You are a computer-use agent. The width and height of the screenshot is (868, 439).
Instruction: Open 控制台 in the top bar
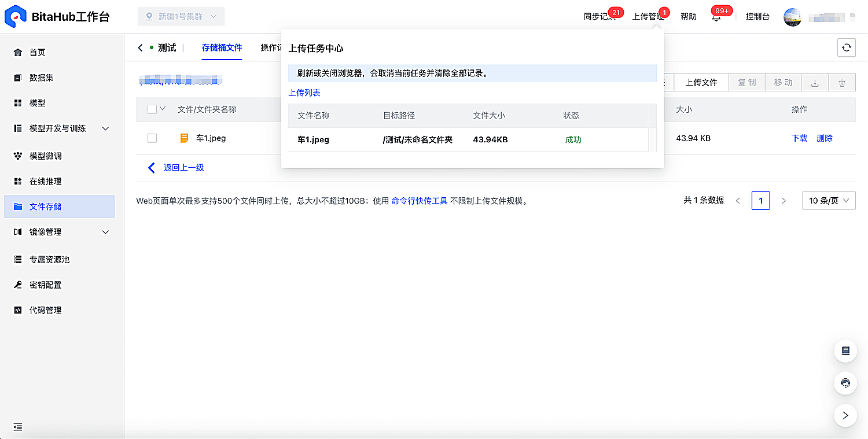point(757,17)
